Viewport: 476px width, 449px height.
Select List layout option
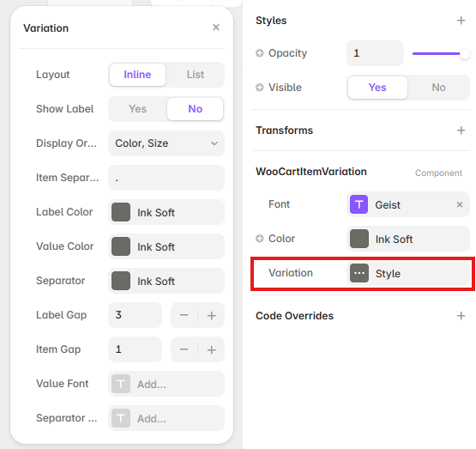[x=196, y=75]
